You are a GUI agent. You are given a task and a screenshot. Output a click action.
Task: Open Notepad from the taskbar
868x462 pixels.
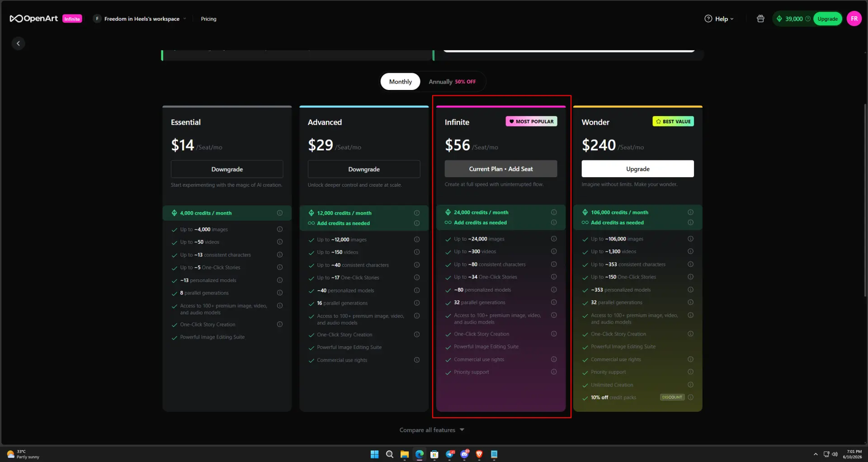click(x=494, y=454)
